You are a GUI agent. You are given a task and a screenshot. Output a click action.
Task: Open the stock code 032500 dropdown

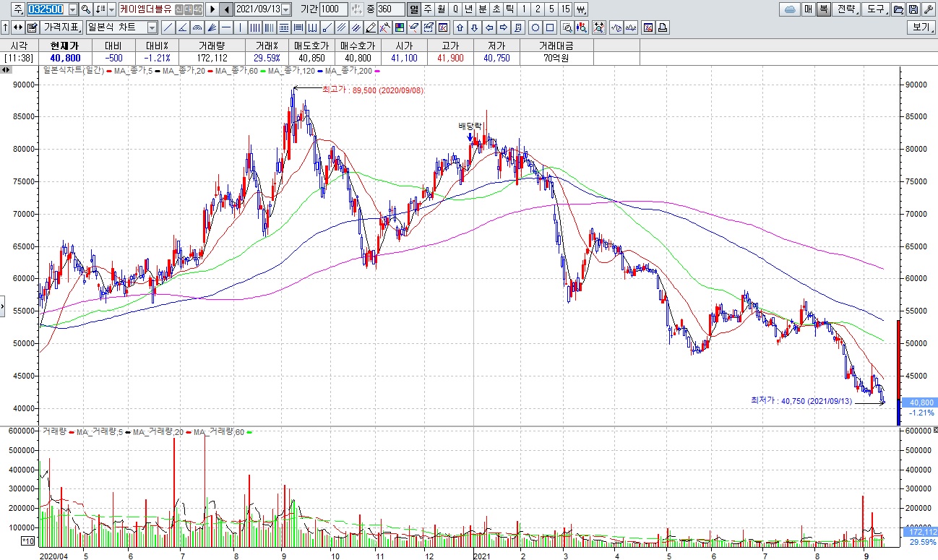[x=72, y=9]
